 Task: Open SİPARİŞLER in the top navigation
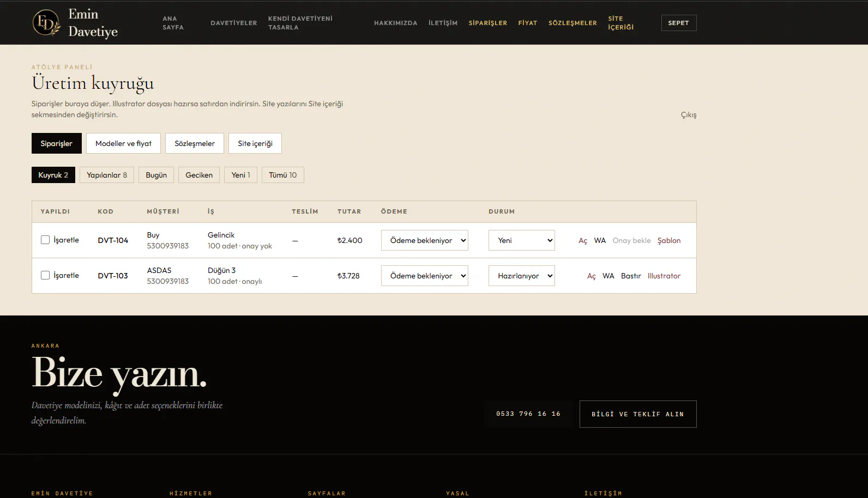pos(488,23)
